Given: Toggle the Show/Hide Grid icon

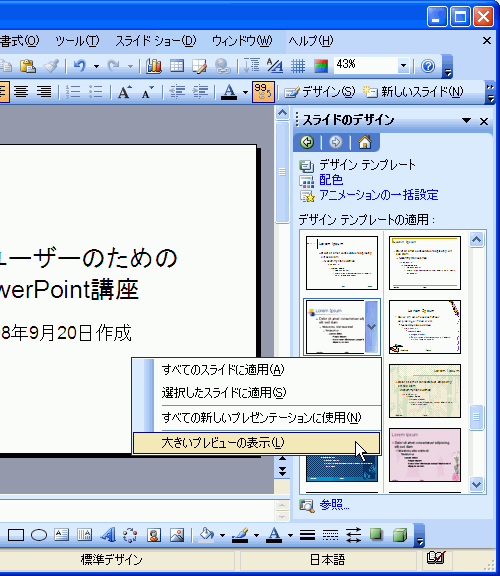Looking at the screenshot, I should (x=298, y=66).
